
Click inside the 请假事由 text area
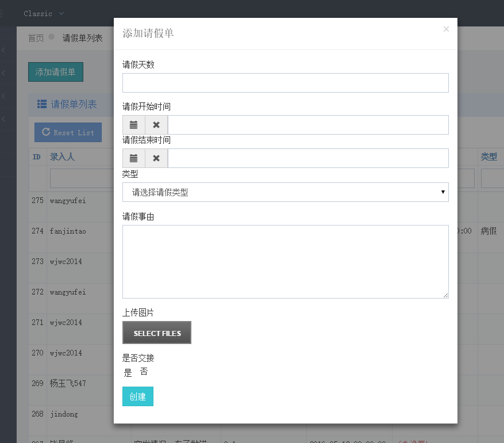[x=285, y=261]
